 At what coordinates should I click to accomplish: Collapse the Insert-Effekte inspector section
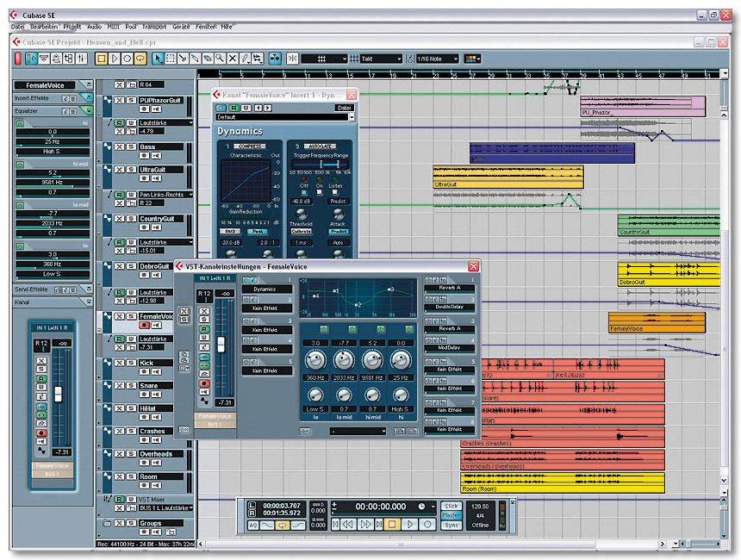point(88,98)
